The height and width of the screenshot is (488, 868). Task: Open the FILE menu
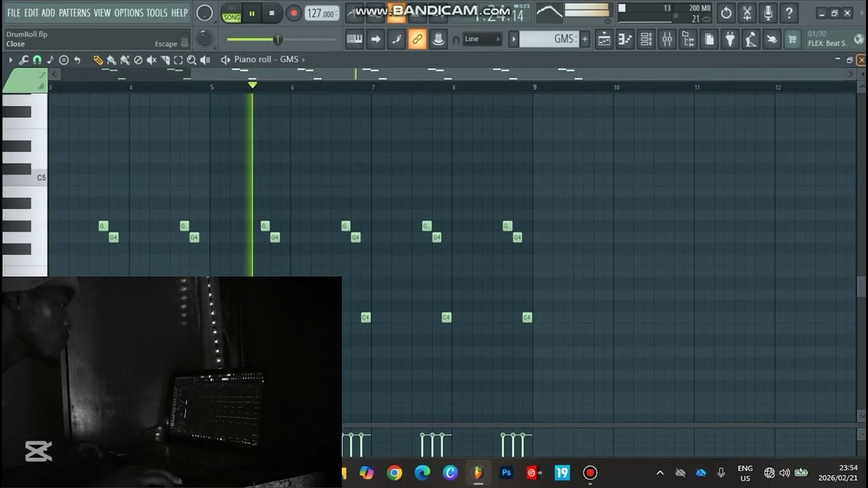(x=14, y=13)
